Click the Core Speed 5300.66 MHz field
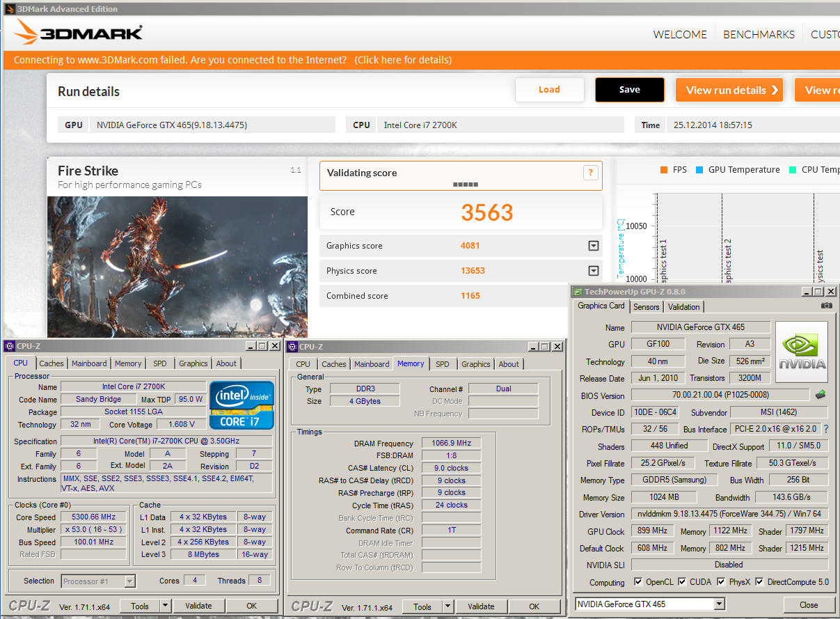Screen dimensions: 840x619 click(x=93, y=517)
